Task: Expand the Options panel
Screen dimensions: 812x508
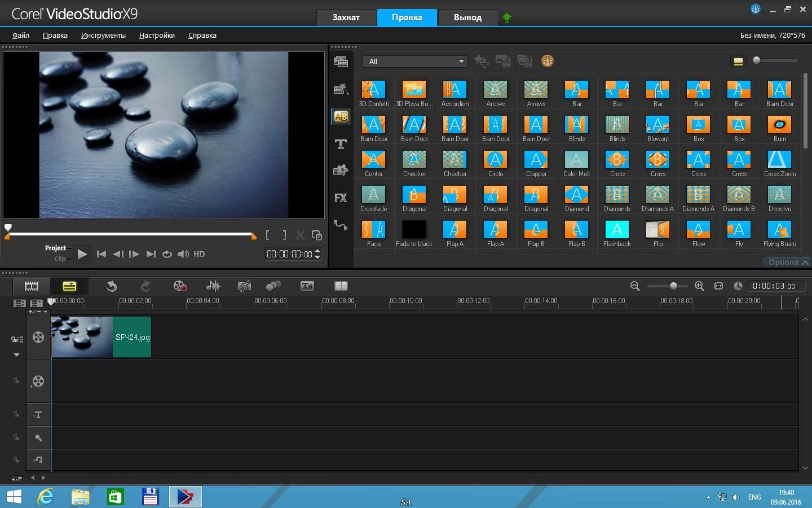Action: click(x=788, y=262)
